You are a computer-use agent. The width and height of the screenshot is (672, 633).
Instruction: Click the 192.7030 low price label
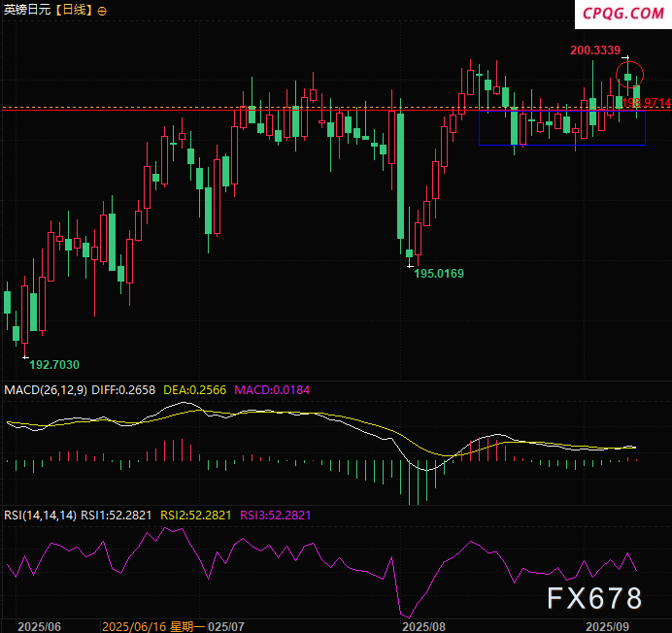pyautogui.click(x=54, y=364)
